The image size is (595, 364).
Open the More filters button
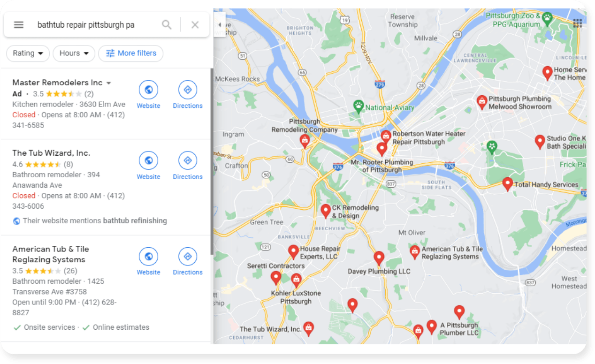(x=131, y=53)
